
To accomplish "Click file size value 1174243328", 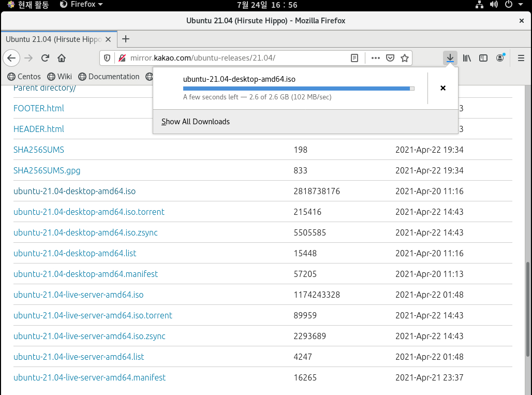I will tap(317, 295).
